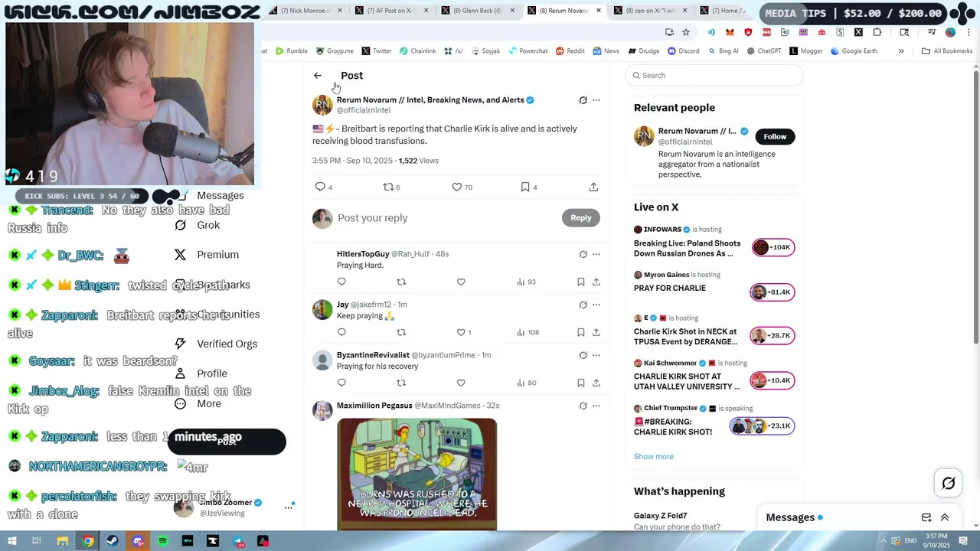The width and height of the screenshot is (980, 551).
Task: Follow Rerum Novarum in Relevant people
Action: 775,136
